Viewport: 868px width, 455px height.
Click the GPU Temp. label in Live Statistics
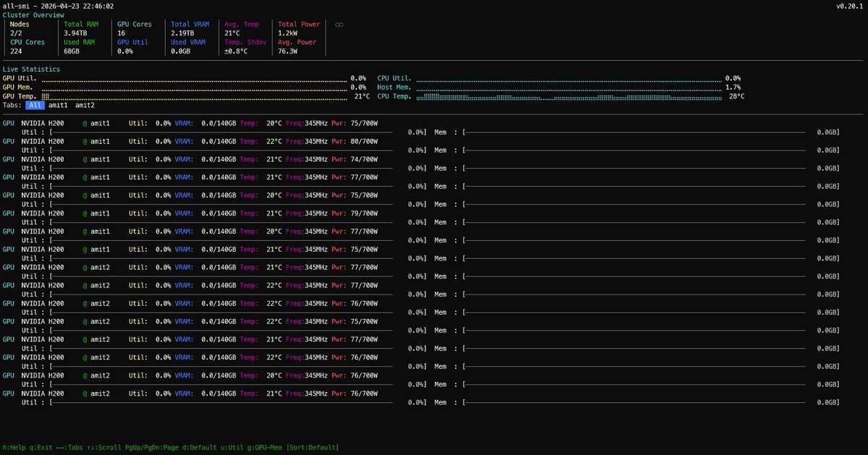point(20,96)
